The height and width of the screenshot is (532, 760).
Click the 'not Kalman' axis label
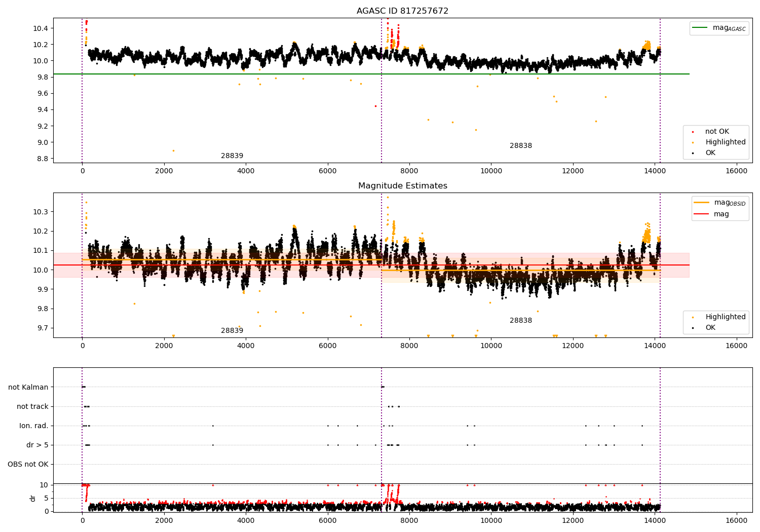point(28,387)
